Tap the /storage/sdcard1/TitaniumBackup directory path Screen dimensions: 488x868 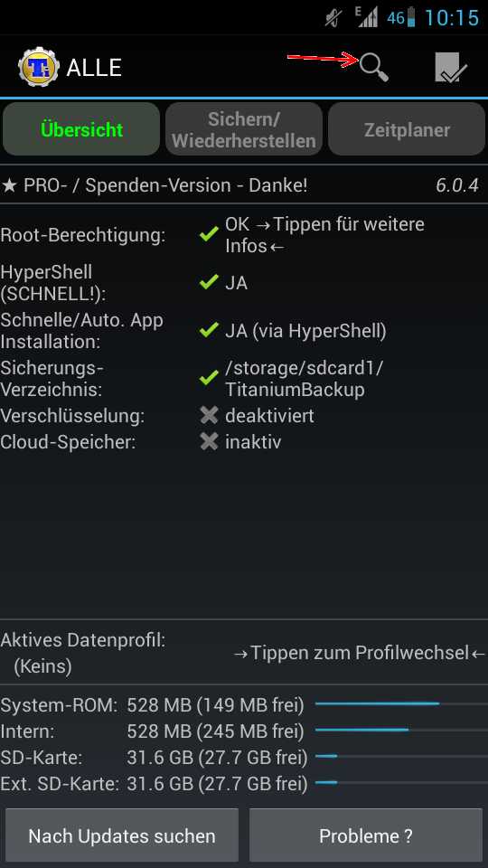tap(305, 379)
